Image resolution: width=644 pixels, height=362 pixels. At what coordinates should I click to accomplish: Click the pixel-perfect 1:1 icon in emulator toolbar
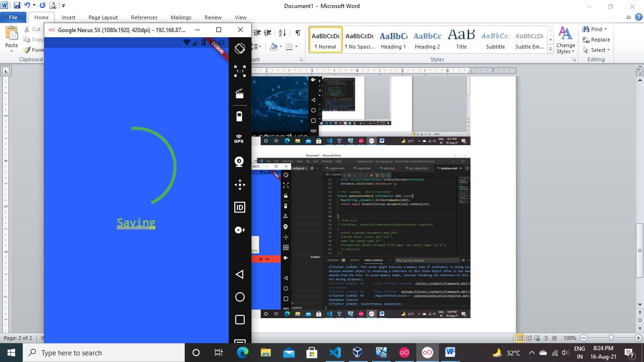240,71
